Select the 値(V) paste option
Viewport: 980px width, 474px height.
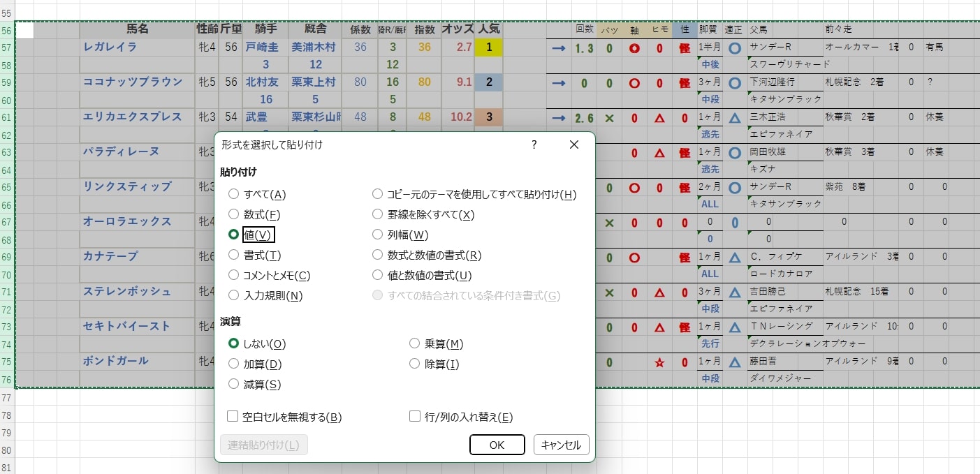click(233, 235)
